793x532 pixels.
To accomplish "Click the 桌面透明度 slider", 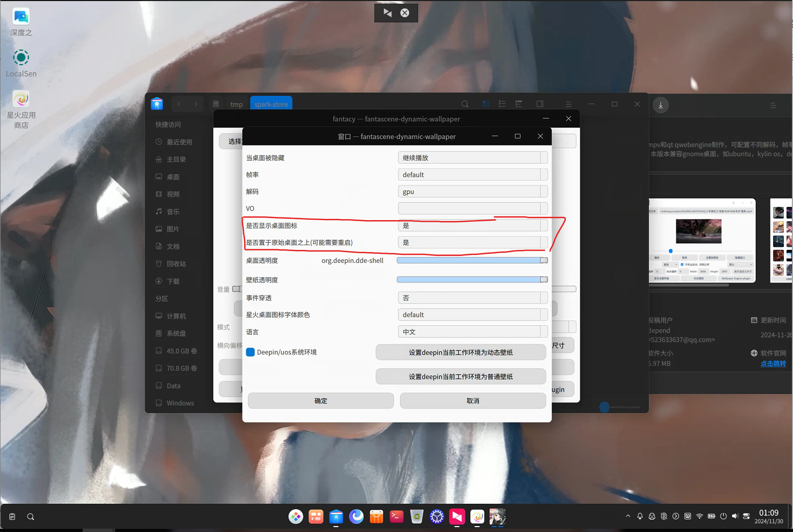I will [x=472, y=261].
